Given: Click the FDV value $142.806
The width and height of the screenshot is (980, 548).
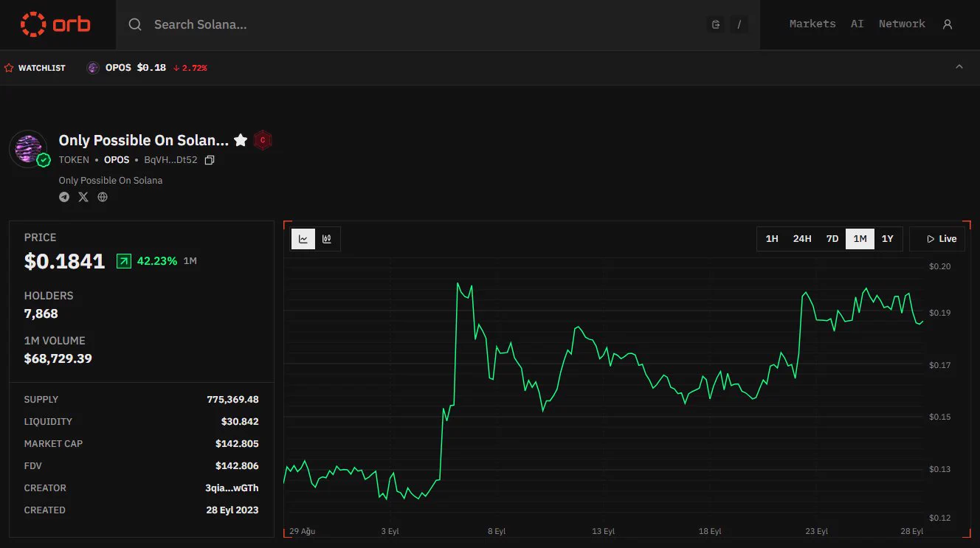Looking at the screenshot, I should (x=237, y=466).
